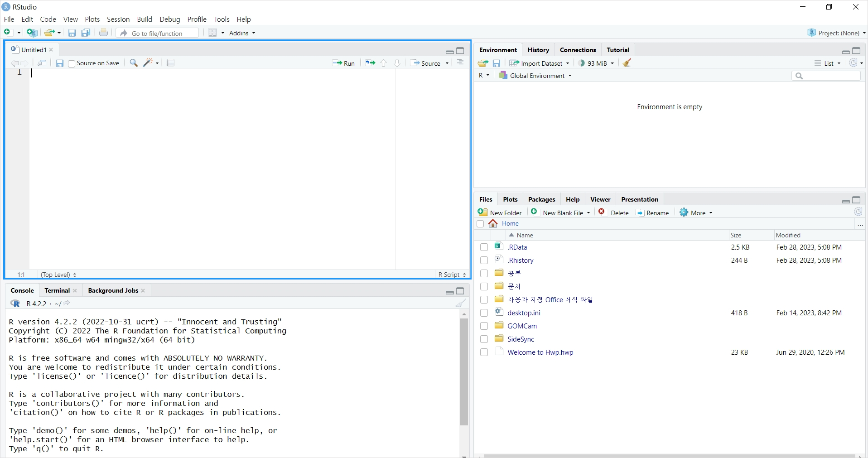
Task: Click the Environment search field
Action: [826, 76]
